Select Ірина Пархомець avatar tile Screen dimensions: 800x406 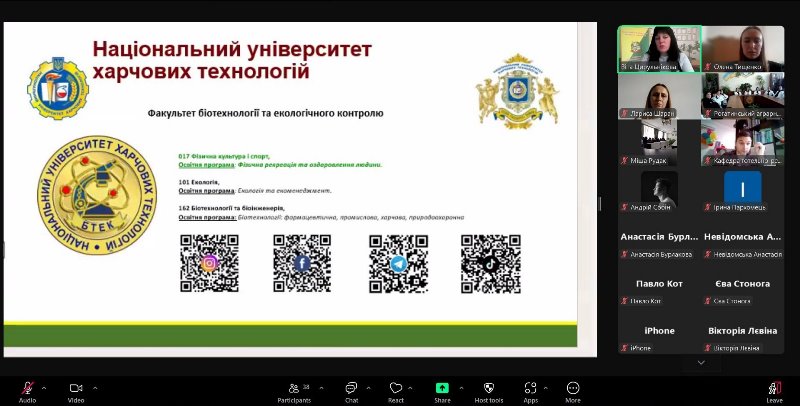pyautogui.click(x=743, y=190)
